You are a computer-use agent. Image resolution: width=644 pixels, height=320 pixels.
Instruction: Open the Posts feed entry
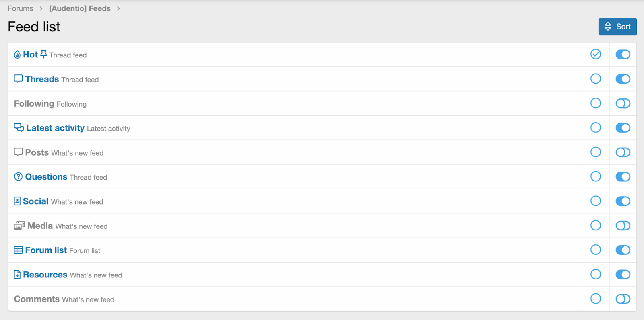click(37, 152)
